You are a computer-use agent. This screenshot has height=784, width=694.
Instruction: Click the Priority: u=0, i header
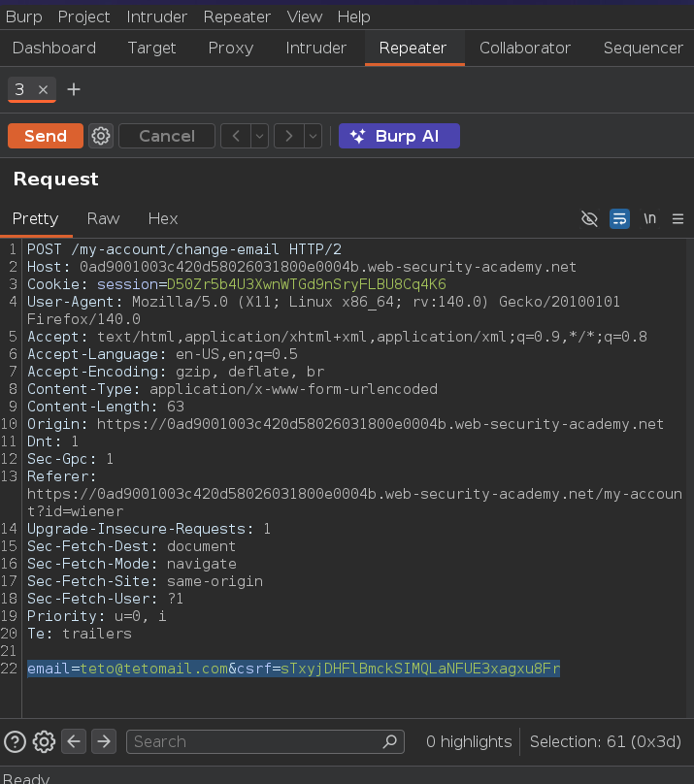coord(96,616)
